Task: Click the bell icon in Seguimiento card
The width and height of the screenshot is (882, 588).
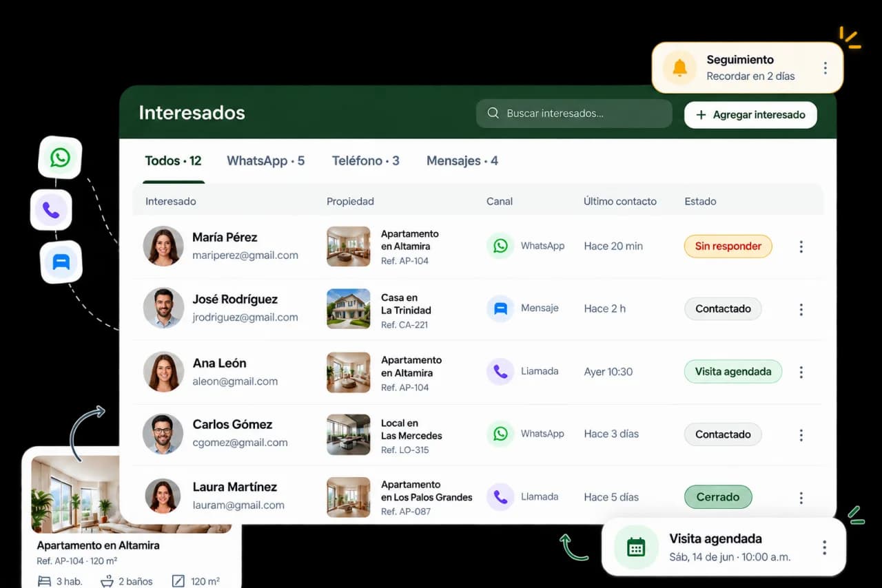Action: (679, 67)
